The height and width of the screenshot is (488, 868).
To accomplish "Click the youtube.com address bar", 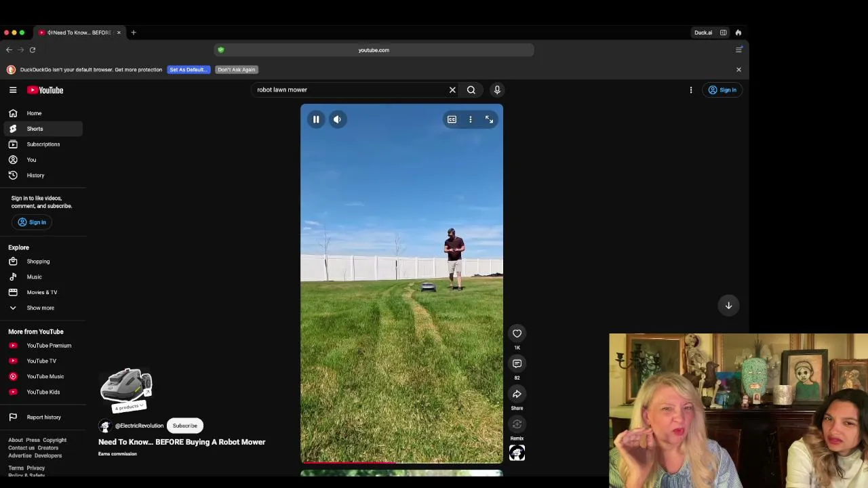I will 374,50.
